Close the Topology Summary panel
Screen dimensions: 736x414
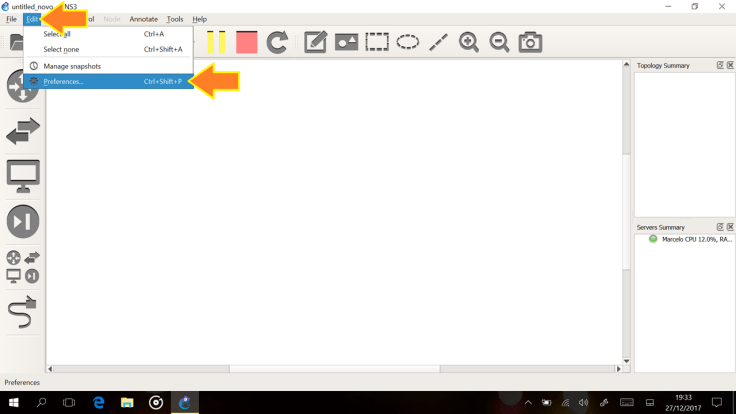[x=730, y=66]
